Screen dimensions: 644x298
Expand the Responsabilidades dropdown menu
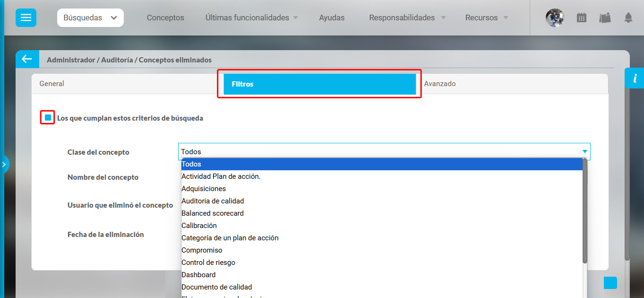[402, 17]
